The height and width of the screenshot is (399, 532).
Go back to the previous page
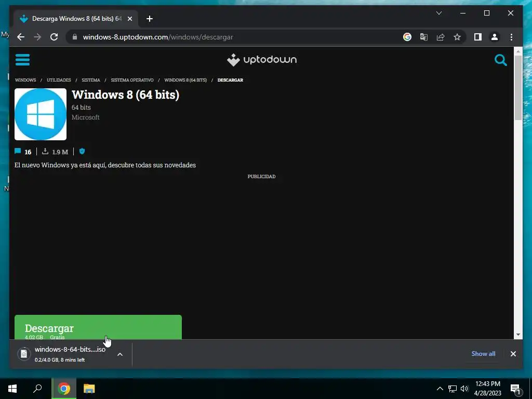point(21,37)
